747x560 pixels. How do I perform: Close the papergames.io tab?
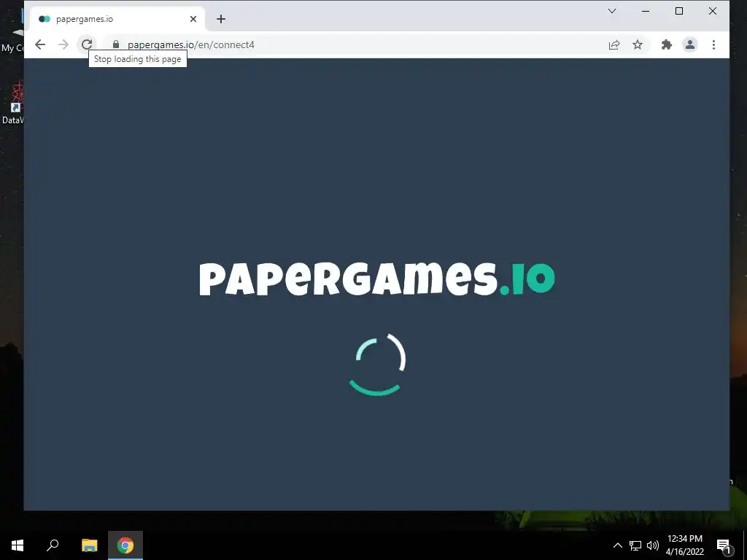coord(193,19)
